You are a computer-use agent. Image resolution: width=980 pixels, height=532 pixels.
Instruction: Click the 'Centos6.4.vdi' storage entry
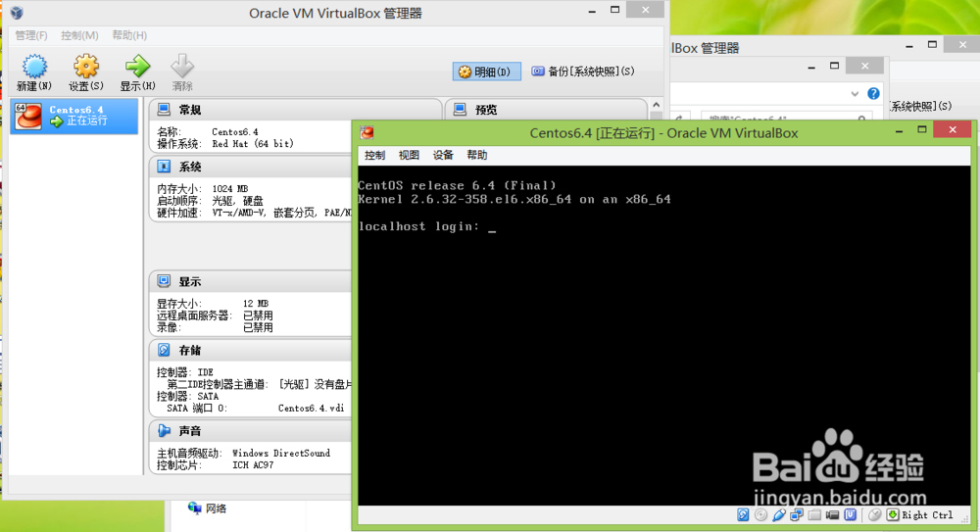point(312,409)
